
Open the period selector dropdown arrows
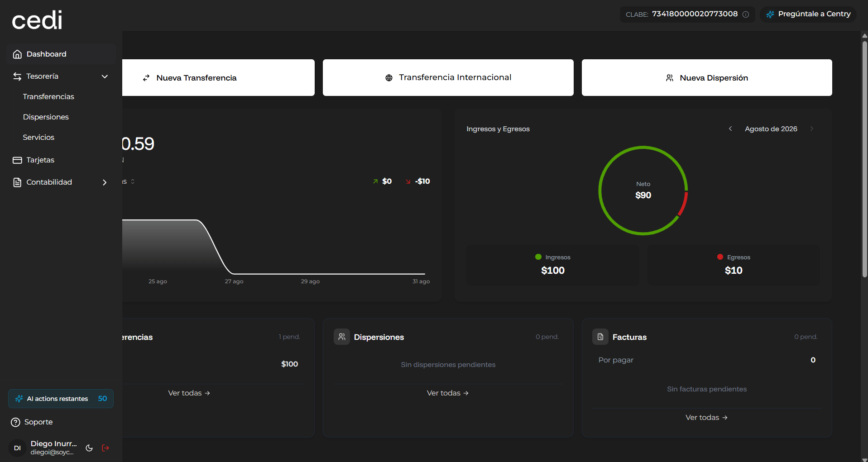pos(133,181)
